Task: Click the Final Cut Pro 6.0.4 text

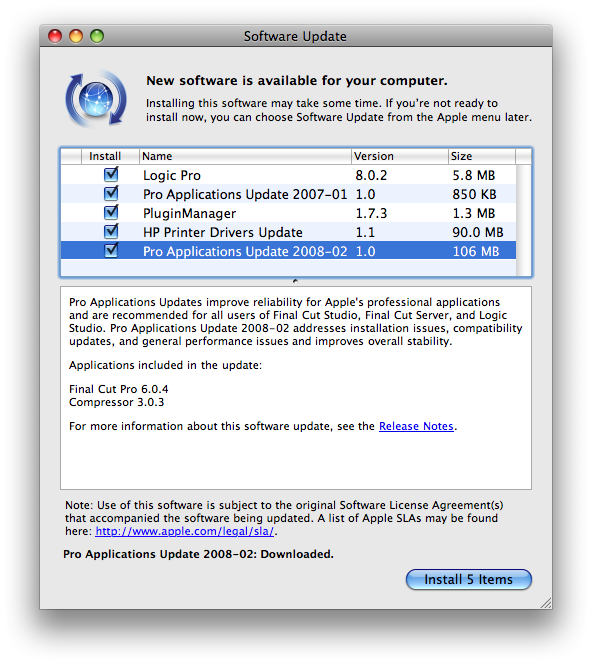Action: [119, 389]
